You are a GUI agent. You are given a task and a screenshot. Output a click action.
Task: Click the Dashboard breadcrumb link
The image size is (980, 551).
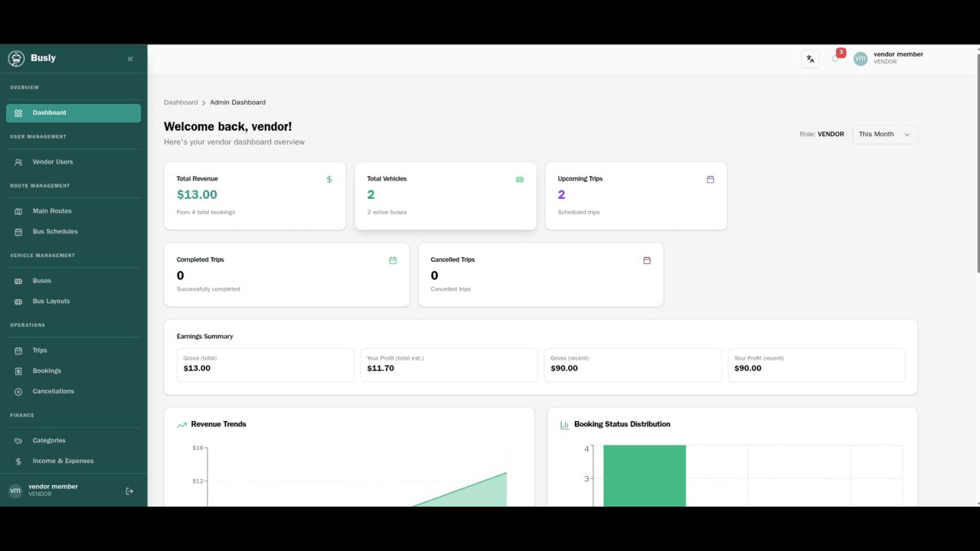pyautogui.click(x=181, y=103)
